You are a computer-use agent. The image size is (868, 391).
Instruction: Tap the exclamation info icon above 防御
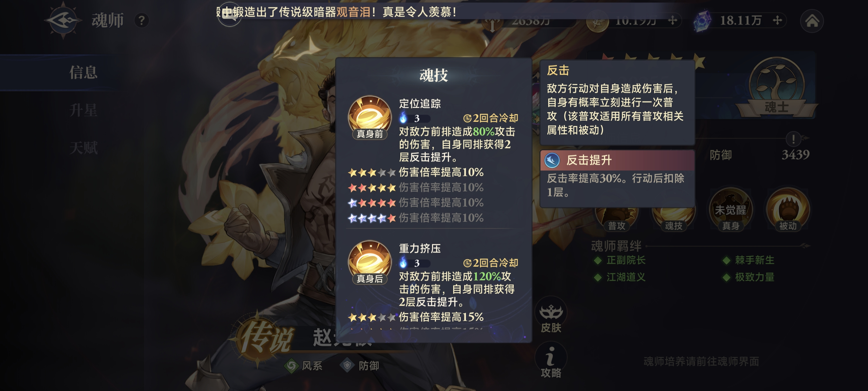[793, 138]
